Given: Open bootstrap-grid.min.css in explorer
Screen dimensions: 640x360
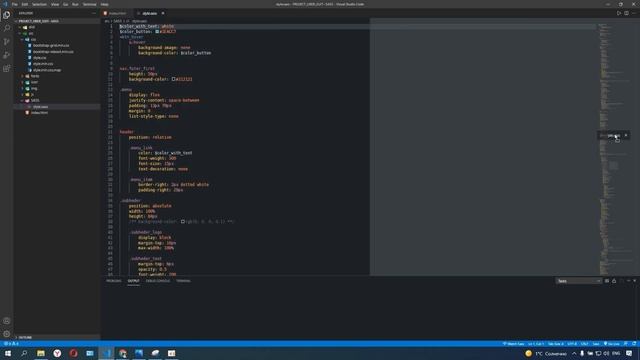Looking at the screenshot, I should point(51,46).
